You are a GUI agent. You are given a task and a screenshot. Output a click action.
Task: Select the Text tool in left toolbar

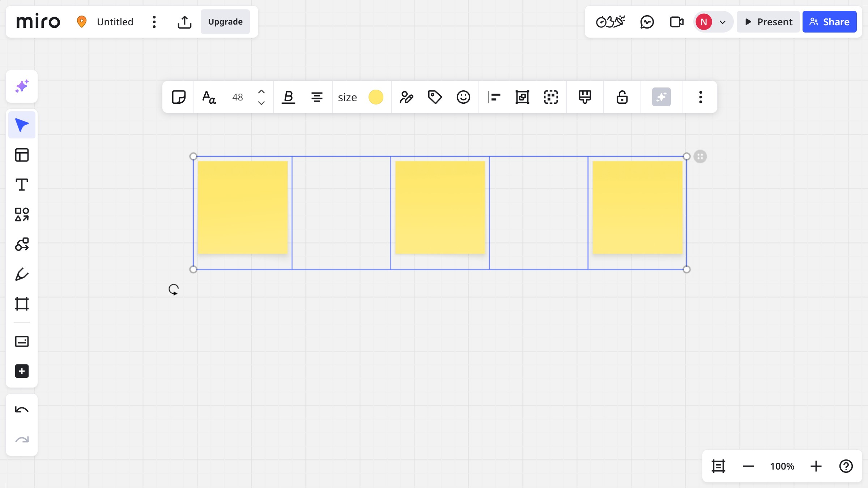point(22,185)
